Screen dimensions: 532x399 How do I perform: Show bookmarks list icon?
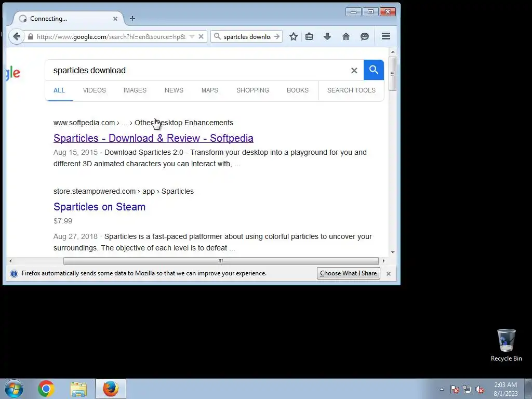309,36
